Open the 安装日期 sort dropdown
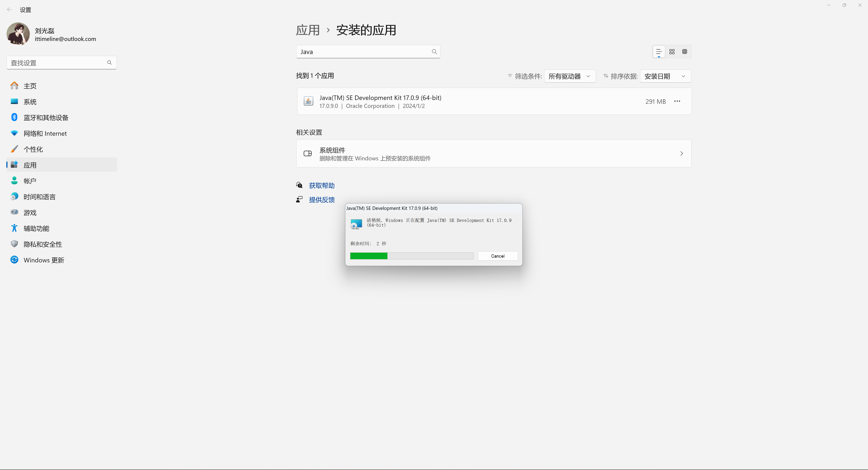The image size is (868, 470). click(x=665, y=76)
